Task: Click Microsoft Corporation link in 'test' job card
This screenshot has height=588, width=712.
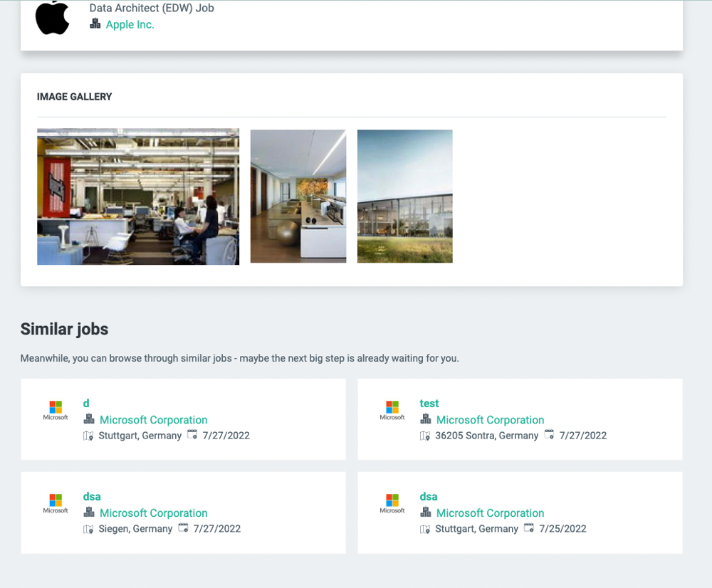Action: click(490, 420)
